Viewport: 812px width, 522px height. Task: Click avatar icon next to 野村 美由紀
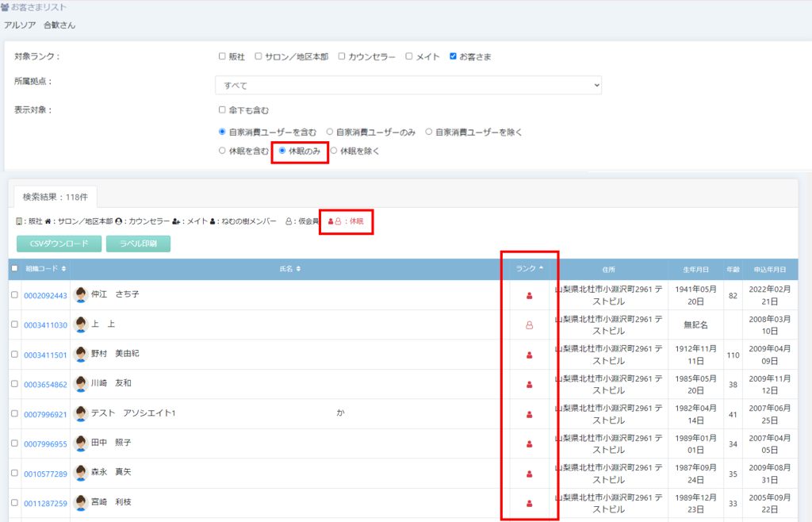pos(80,354)
